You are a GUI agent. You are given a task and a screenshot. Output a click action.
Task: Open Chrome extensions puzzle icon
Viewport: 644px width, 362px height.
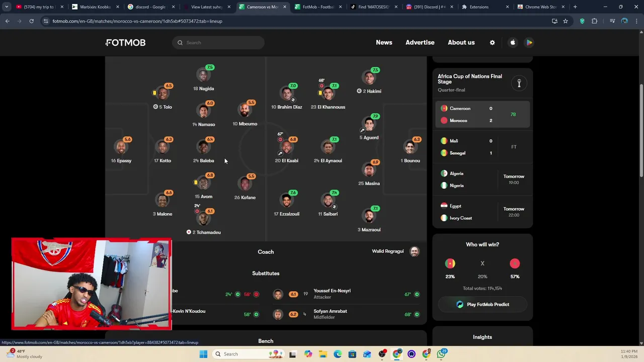click(x=594, y=21)
